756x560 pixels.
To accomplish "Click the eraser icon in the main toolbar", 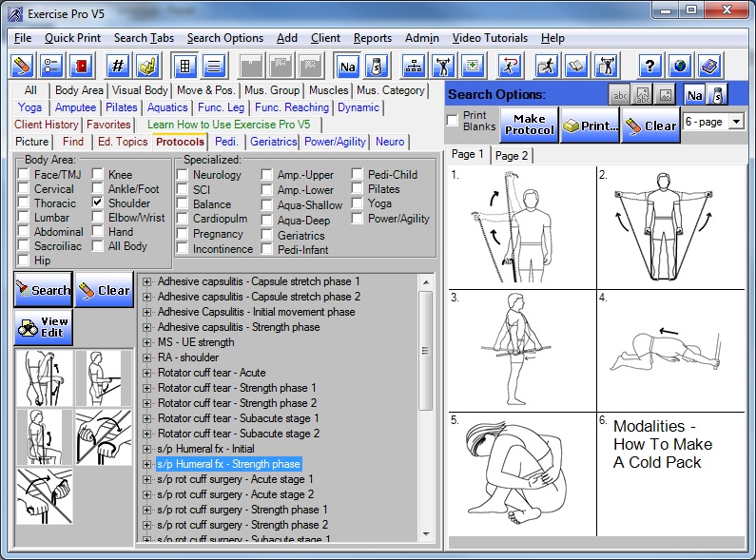I will pyautogui.click(x=23, y=66).
